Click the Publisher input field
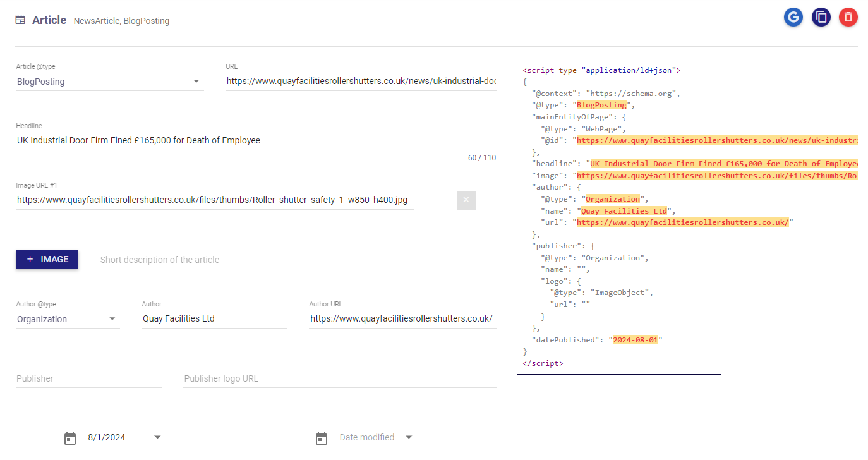Viewport: 868px width, 460px height. [x=88, y=378]
